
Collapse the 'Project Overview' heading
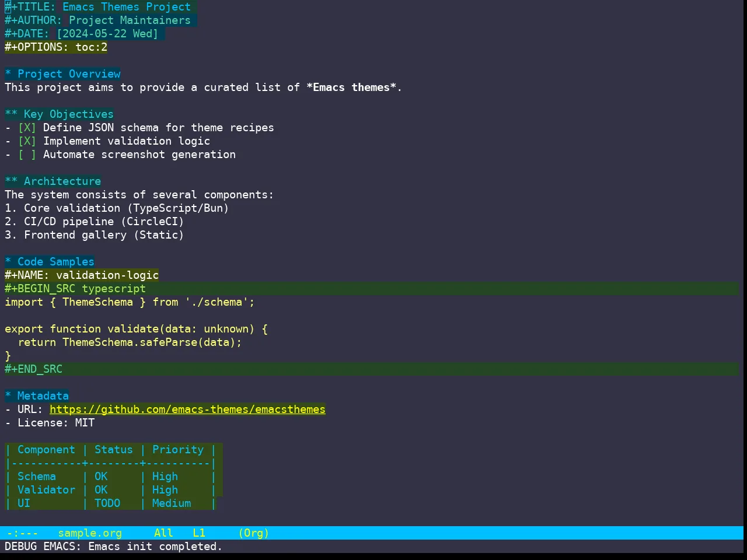pyautogui.click(x=62, y=74)
